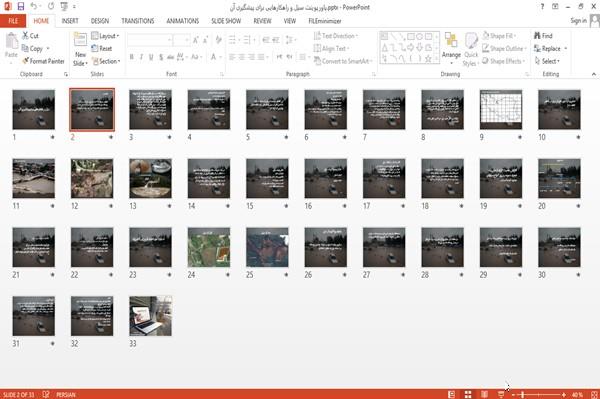Open Shape Fill dropdown
The width and height of the screenshot is (600, 399).
tap(499, 36)
